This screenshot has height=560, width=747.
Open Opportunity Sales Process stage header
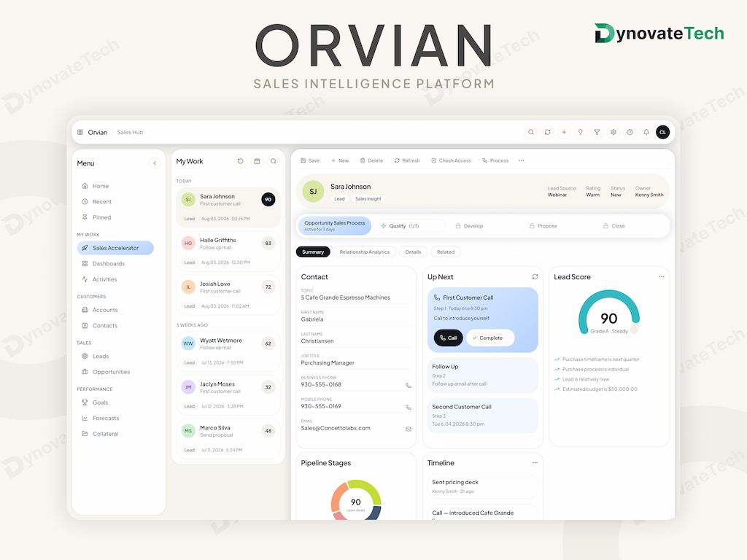[334, 226]
